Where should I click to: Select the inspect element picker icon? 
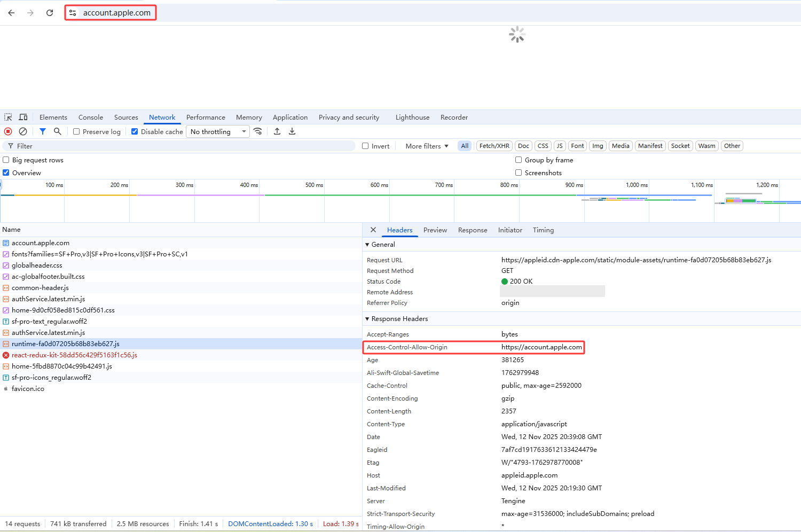tap(8, 118)
